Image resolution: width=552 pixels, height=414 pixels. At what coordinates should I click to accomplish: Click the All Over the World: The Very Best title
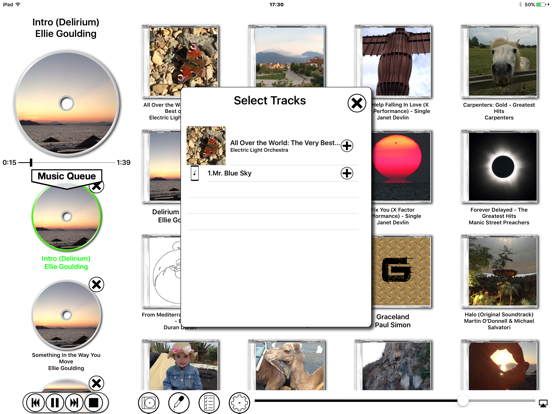tap(285, 143)
